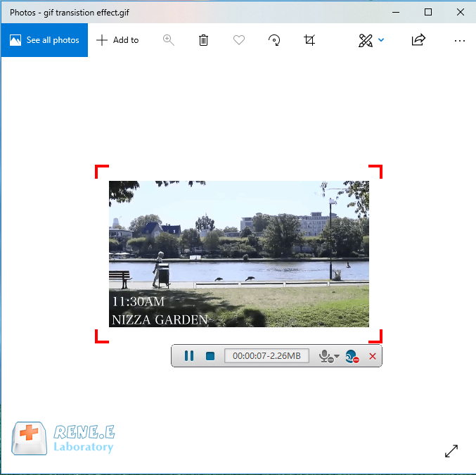The height and width of the screenshot is (475, 476).
Task: Enter full screen with diagonal arrows
Action: [x=451, y=451]
